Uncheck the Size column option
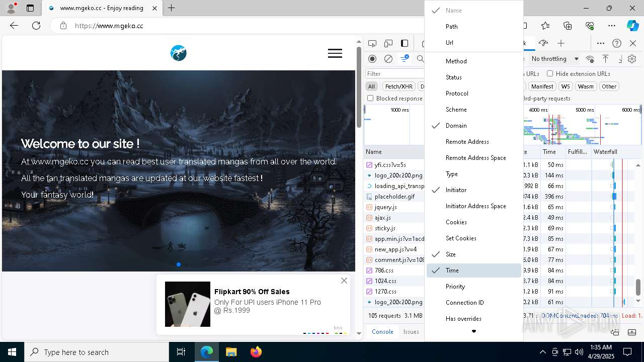This screenshot has height=362, width=644. coord(474,254)
